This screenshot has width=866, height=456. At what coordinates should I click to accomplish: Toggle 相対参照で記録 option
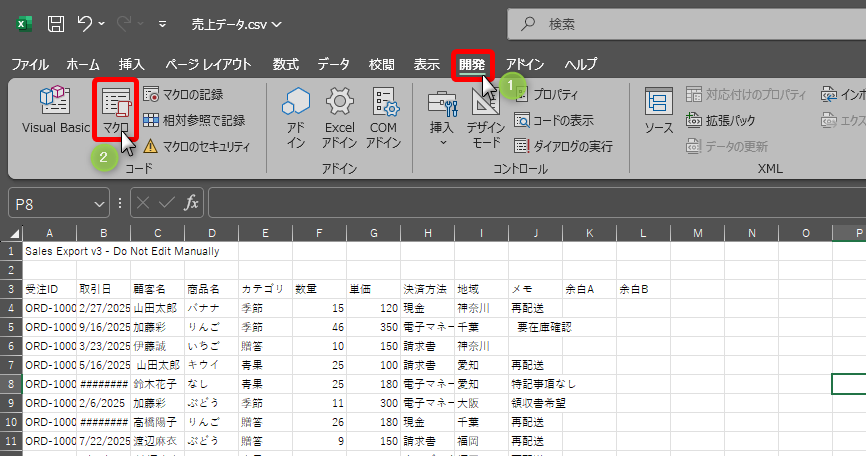(x=192, y=120)
